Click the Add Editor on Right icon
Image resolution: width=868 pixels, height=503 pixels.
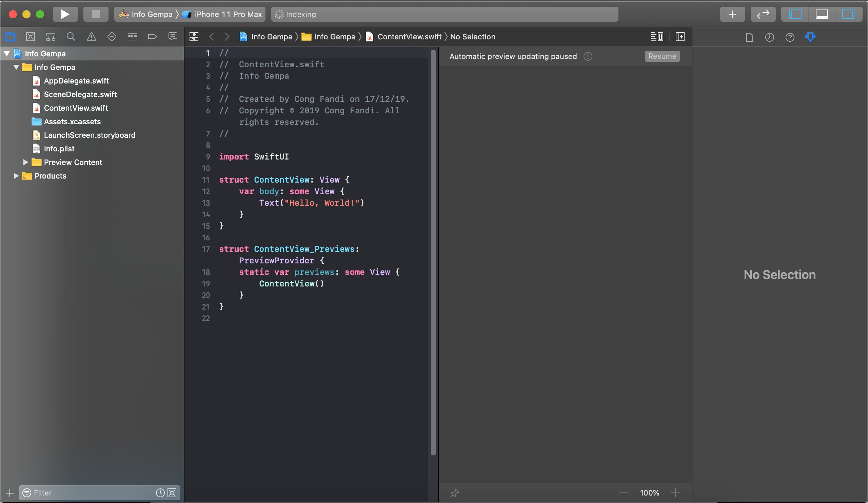click(x=680, y=37)
